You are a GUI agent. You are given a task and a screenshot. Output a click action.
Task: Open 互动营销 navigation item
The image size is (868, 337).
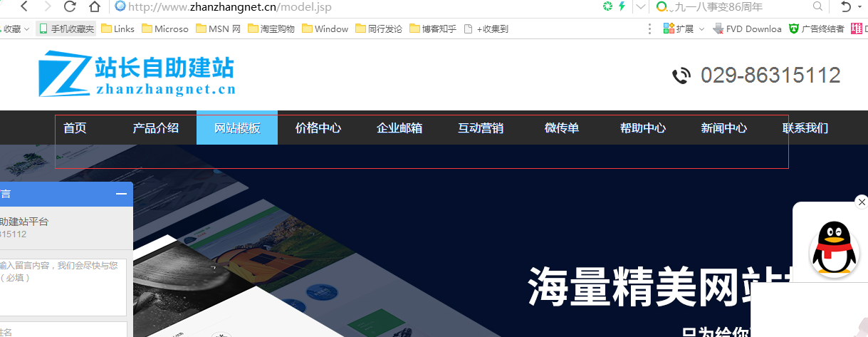coord(481,128)
